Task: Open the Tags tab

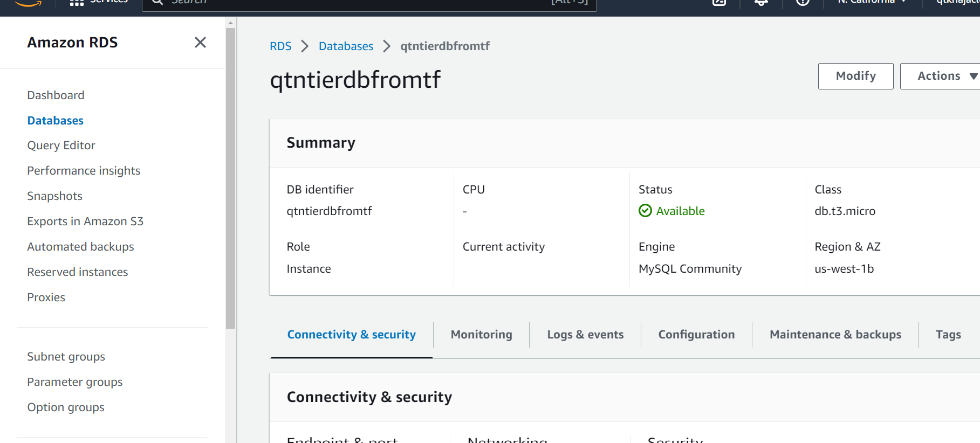Action: tap(948, 335)
